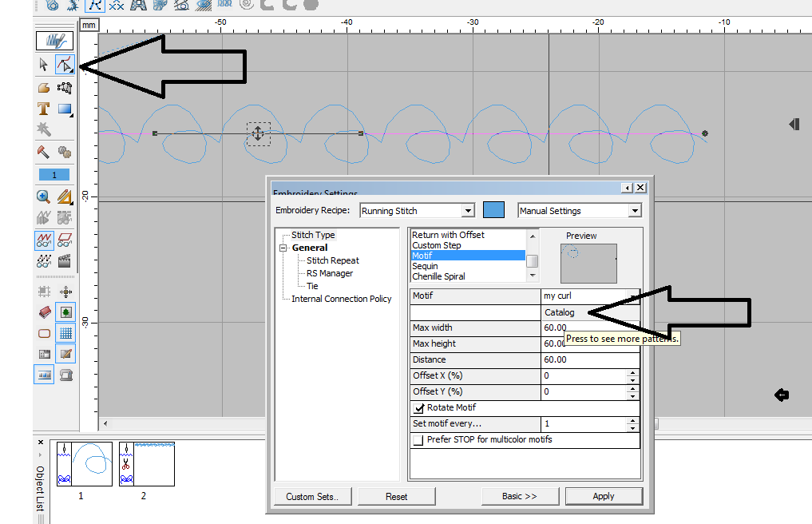Toggle the grid display icon

[65, 333]
